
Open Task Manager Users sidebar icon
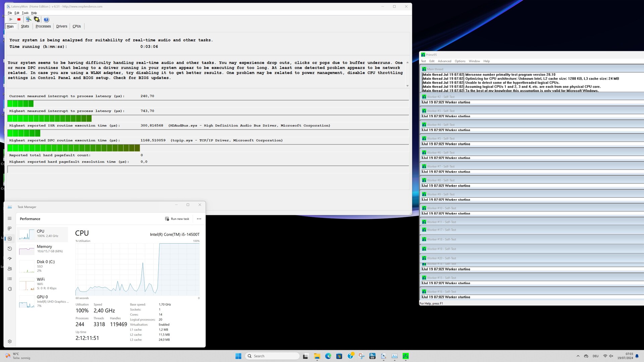point(10,269)
